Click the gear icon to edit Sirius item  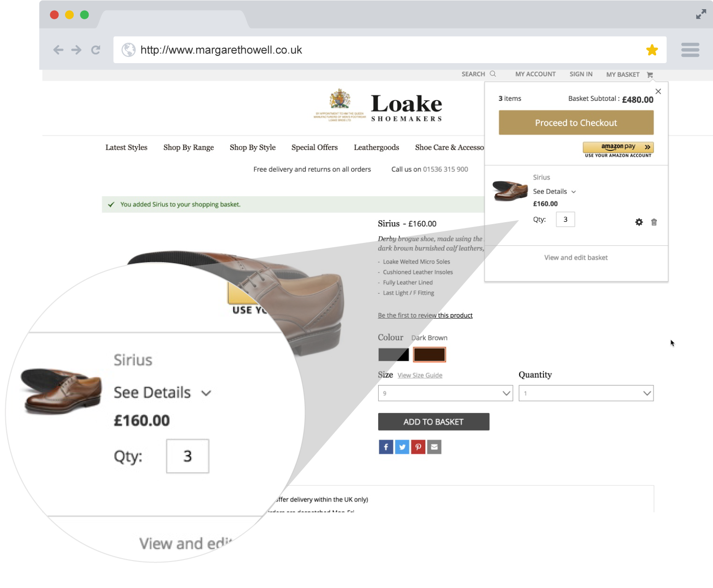click(x=639, y=222)
